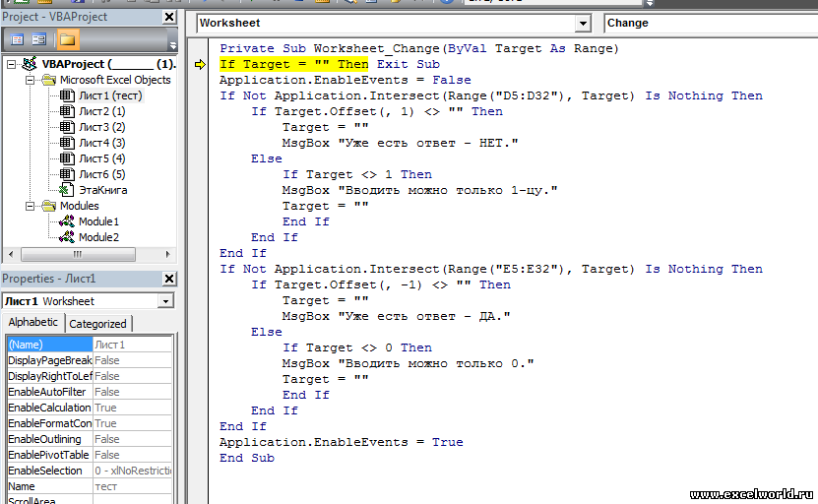Screen dimensions: 818x504
Task: Open the Лист1 Worksheet properties dropdown
Action: click(164, 301)
